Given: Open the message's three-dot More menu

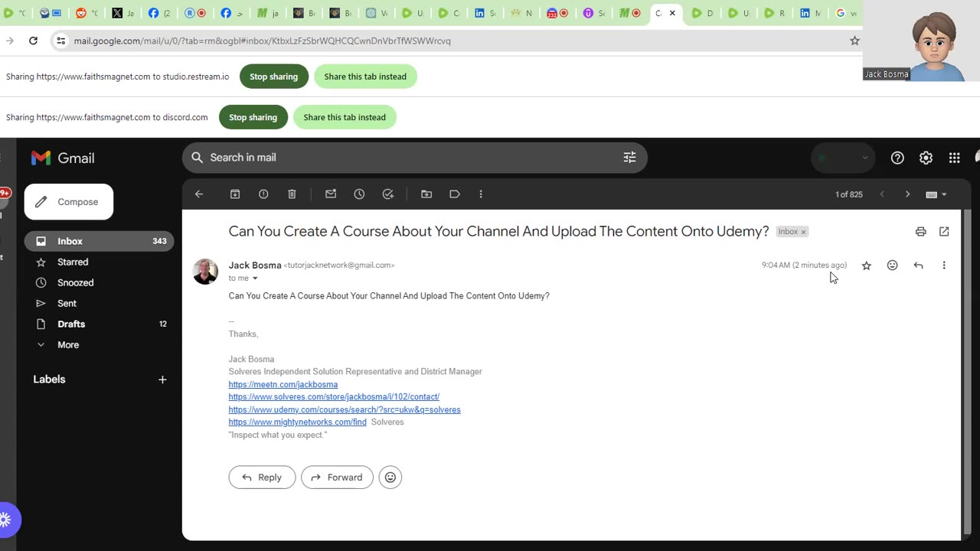Looking at the screenshot, I should point(944,266).
